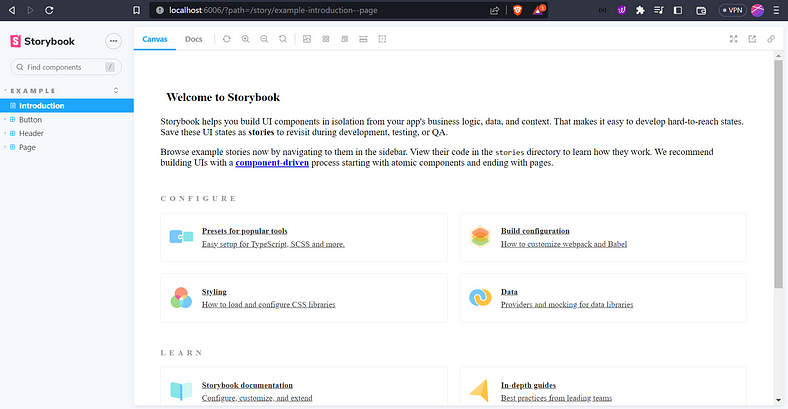This screenshot has width=788, height=409.
Task: Expand the Button component in the sidebar
Action: [30, 120]
